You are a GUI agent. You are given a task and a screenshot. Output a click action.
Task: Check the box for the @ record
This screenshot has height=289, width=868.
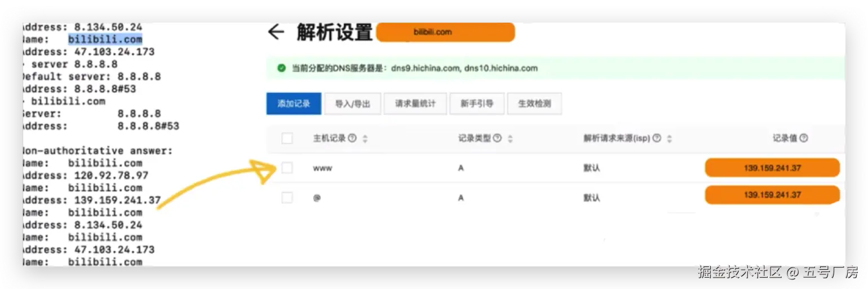[x=287, y=198]
